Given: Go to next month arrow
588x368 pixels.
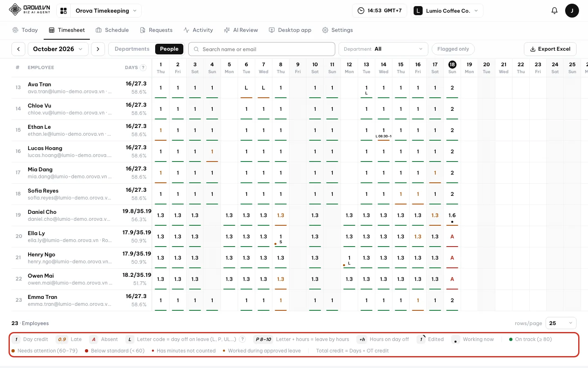Looking at the screenshot, I should point(98,49).
